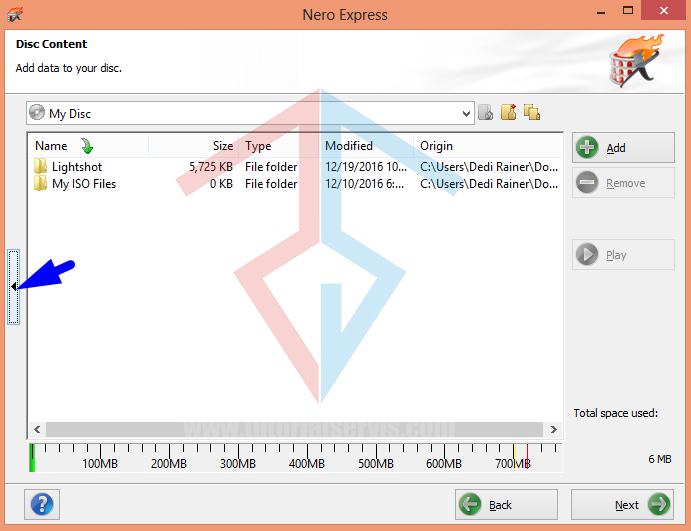691x531 pixels.
Task: Click the copy files toolbar icon
Action: [x=532, y=112]
